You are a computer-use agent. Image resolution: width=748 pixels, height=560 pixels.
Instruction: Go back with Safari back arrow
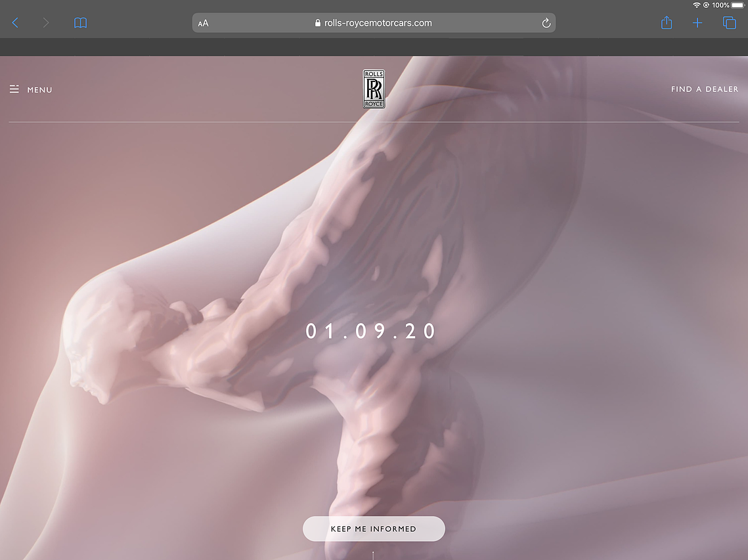[15, 22]
